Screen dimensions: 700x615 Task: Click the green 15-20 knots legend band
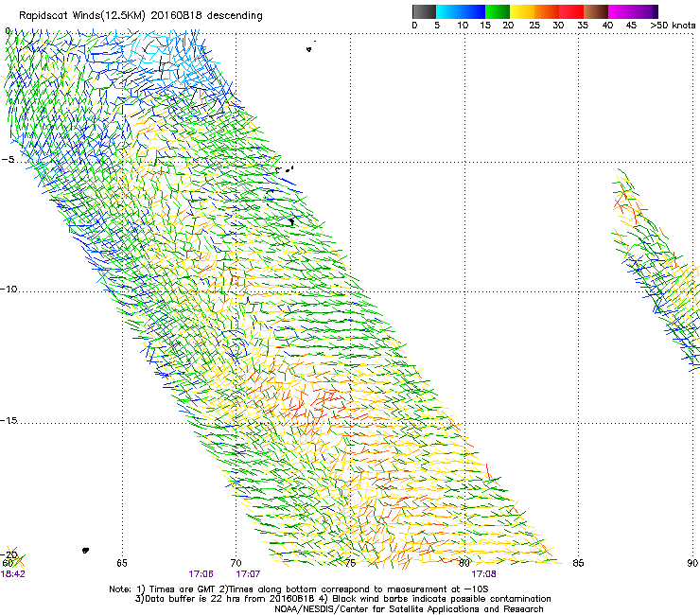(x=498, y=11)
